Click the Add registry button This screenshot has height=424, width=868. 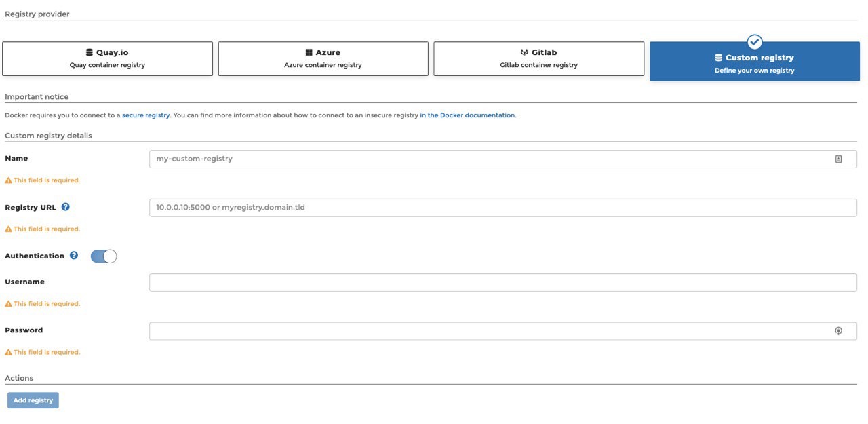pyautogui.click(x=33, y=400)
